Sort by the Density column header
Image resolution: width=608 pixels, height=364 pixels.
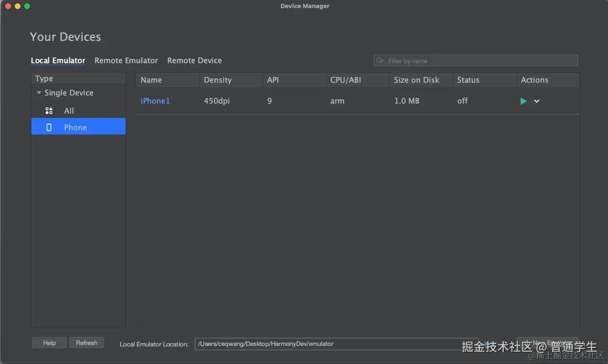[231, 80]
